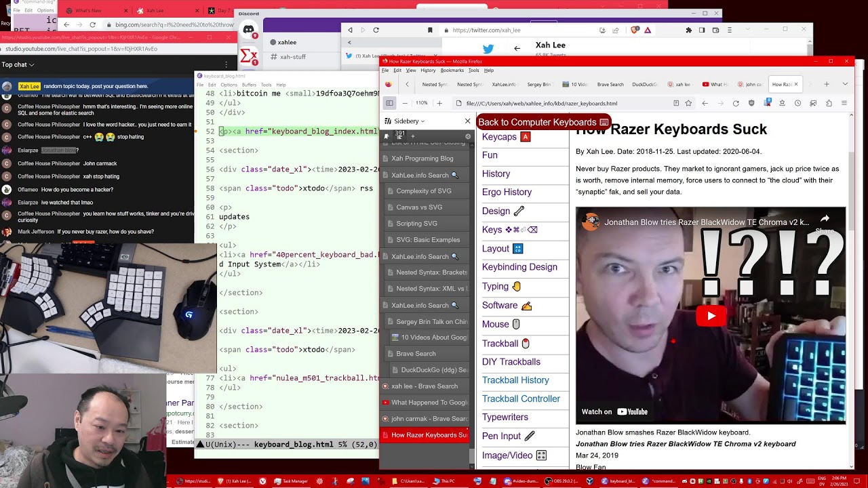Open the Trackball History link
The height and width of the screenshot is (488, 868).
tap(515, 380)
